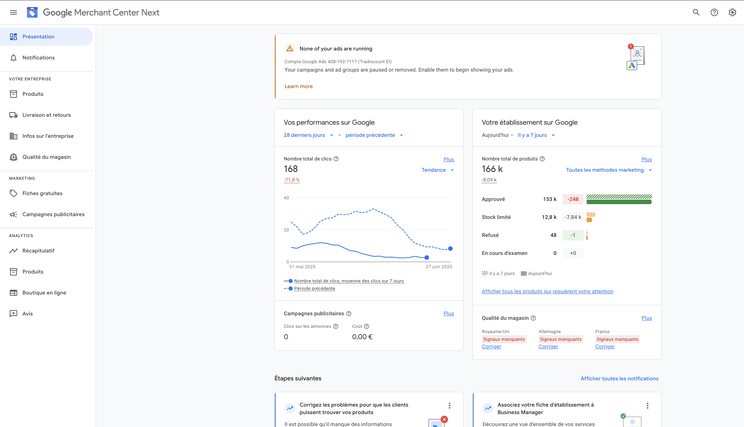Screen dimensions: 744x427
Task: Open the settings gear icon
Action: [x=732, y=13]
